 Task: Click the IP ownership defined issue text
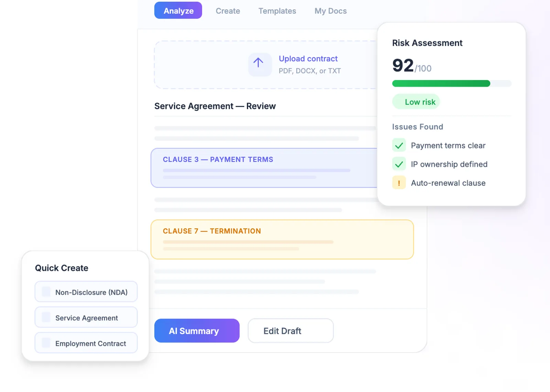point(449,164)
